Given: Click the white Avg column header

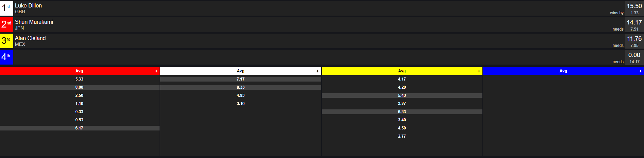Looking at the screenshot, I should (241, 71).
